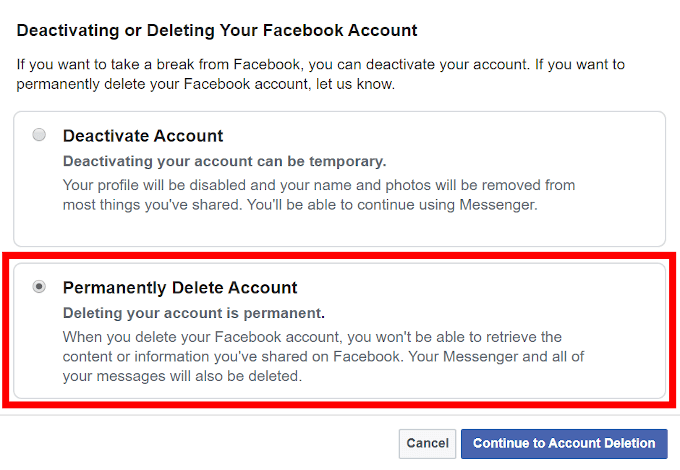
Task: Click the "Deactivate Account" option heading
Action: [143, 136]
